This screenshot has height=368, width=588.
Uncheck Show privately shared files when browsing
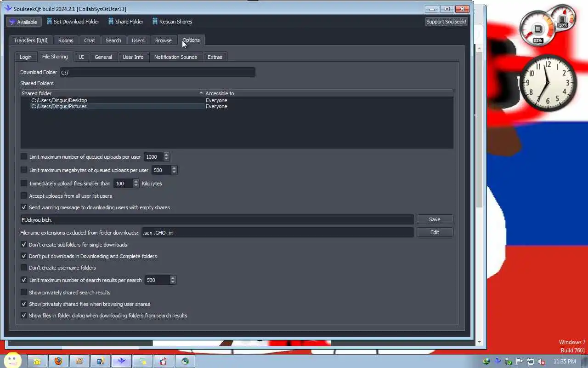24,304
